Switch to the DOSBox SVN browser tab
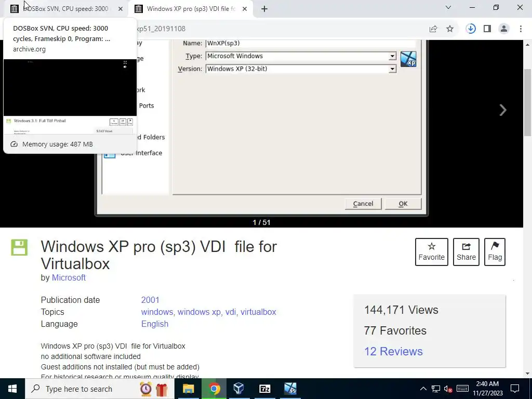This screenshot has width=532, height=399. [x=66, y=9]
